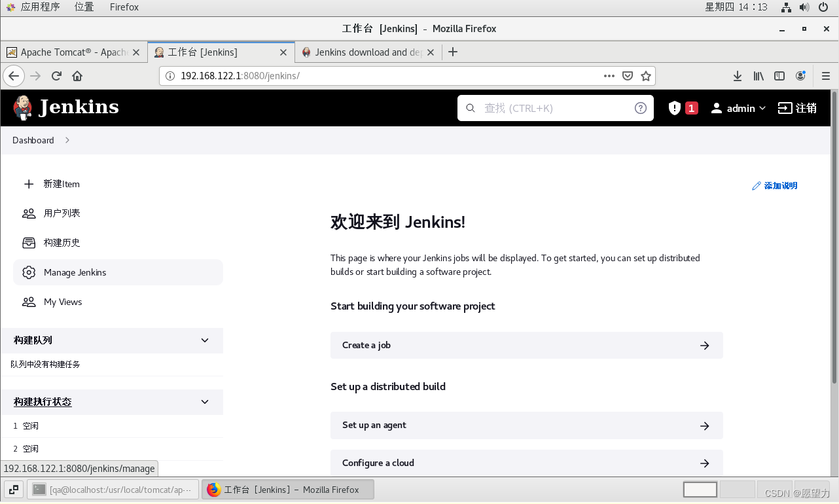This screenshot has height=504, width=839.
Task: Click the 添加说明 pencil icon
Action: 757,186
